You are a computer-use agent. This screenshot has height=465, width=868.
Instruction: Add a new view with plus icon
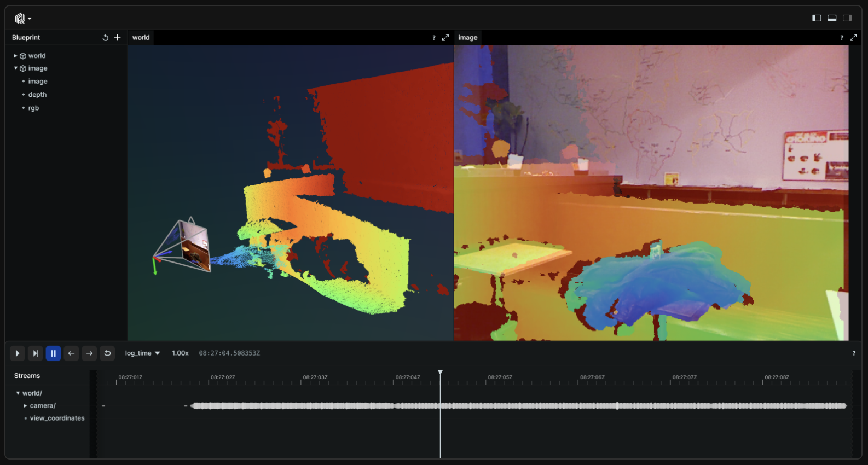[x=117, y=38]
